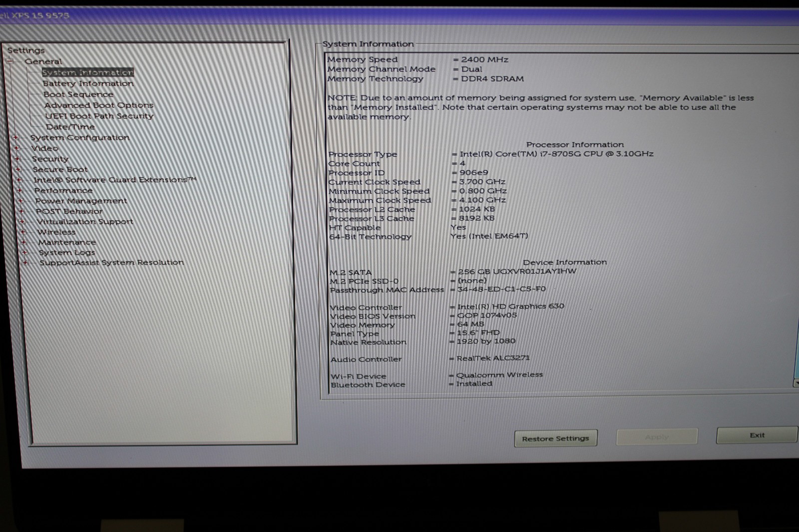This screenshot has height=532, width=799.
Task: Click the Memory Channel Mode Dual value
Action: (x=471, y=69)
